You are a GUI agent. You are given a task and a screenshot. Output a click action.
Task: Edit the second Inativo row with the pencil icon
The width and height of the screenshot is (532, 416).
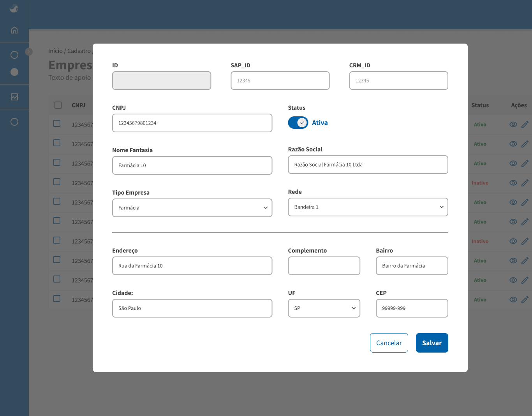525,241
